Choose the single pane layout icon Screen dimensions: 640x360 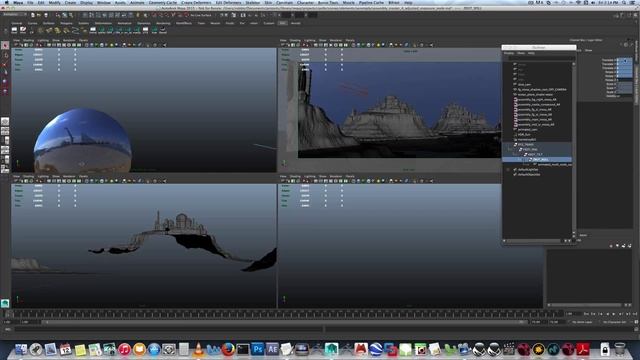tap(5, 122)
